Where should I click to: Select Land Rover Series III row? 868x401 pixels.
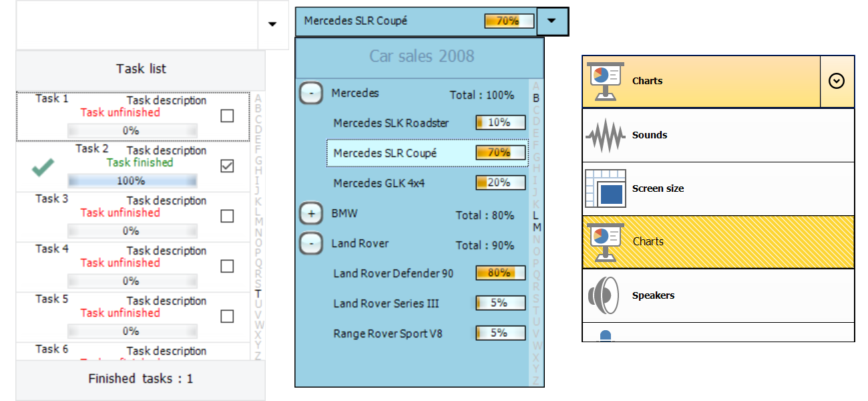click(x=427, y=303)
